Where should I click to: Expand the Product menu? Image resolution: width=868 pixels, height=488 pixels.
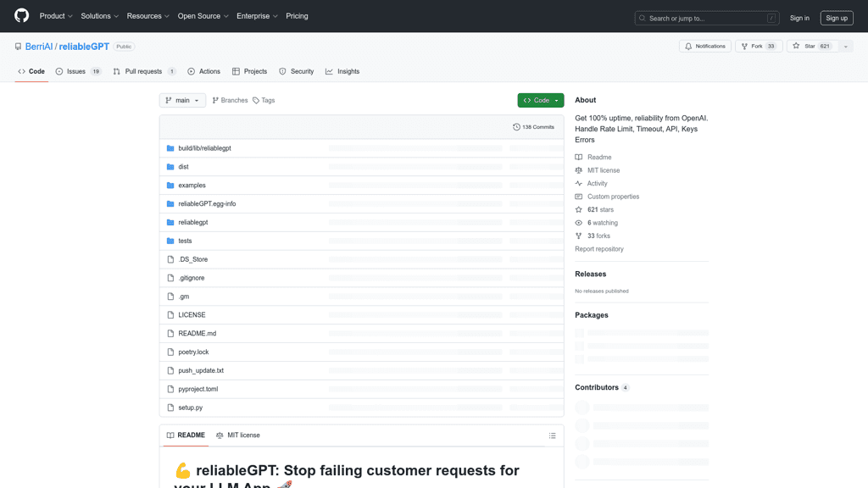[56, 16]
